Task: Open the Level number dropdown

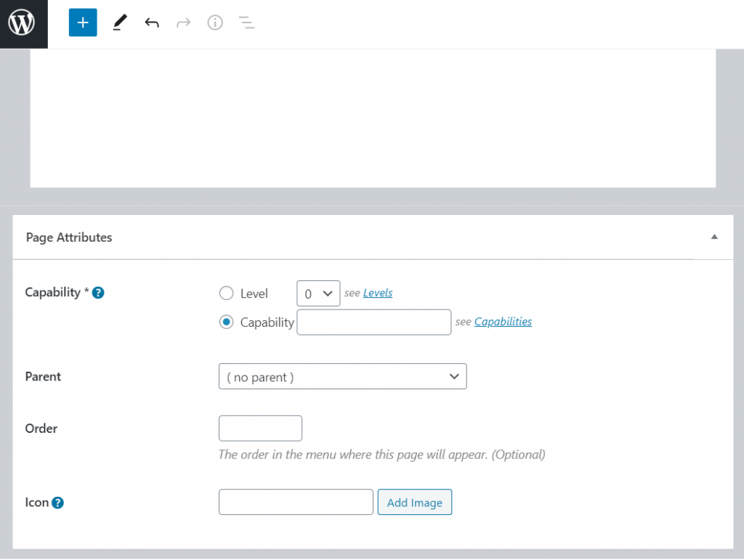Action: pos(318,293)
